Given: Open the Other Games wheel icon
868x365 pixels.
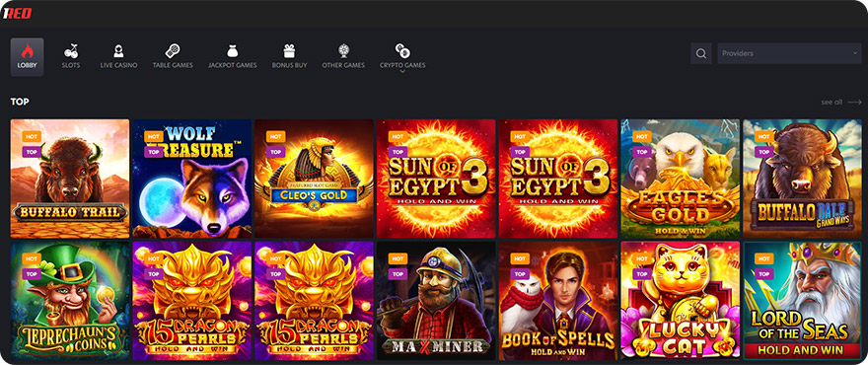Looking at the screenshot, I should 343,51.
